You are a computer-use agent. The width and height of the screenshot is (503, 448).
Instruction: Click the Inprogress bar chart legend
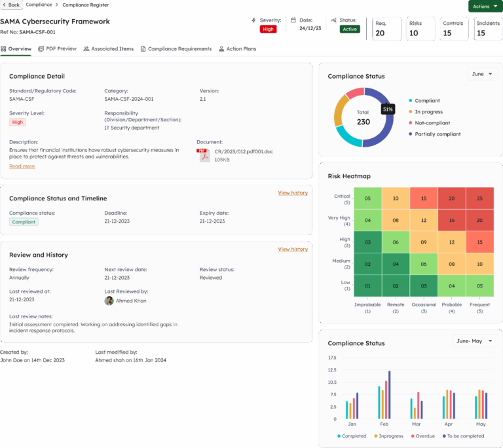tap(388, 436)
